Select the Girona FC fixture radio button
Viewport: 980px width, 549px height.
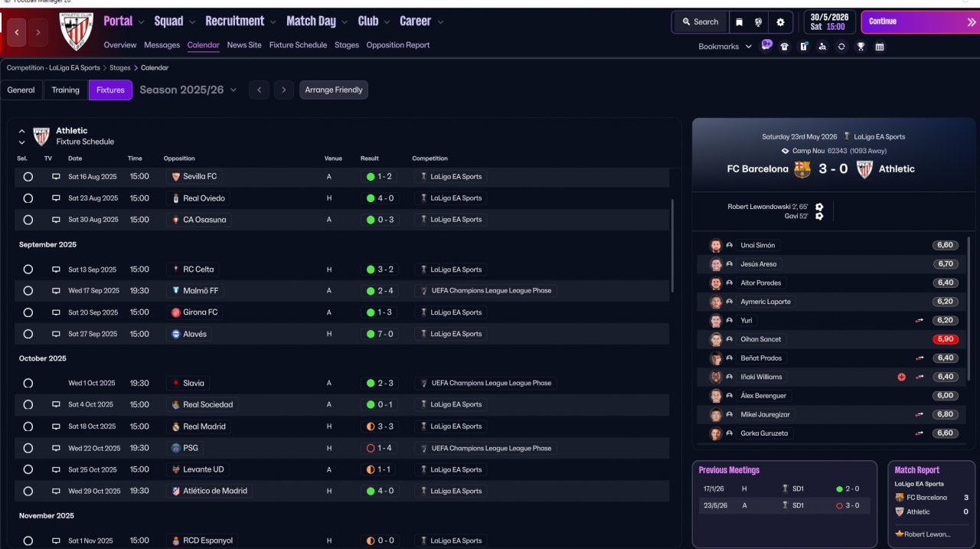28,312
